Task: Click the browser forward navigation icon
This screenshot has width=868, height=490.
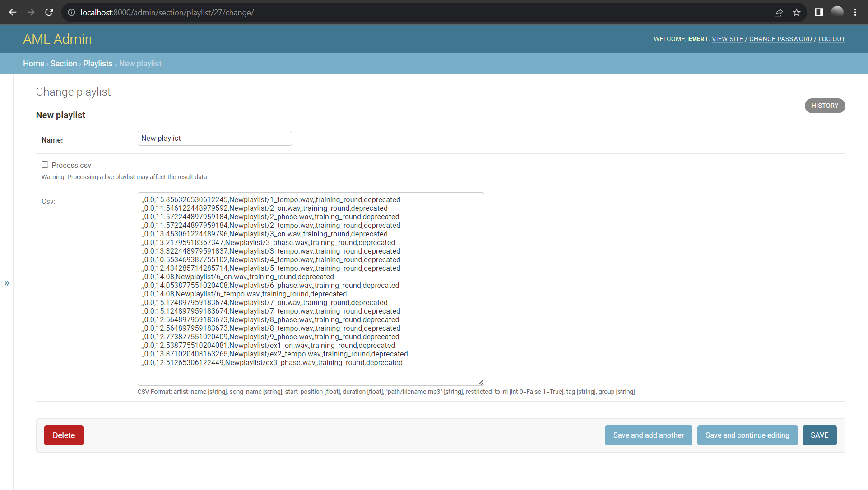Action: (31, 12)
